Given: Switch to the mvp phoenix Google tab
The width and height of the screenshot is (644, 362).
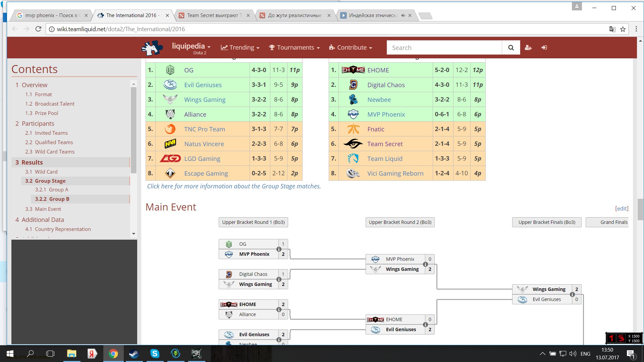Looking at the screenshot, I should click(x=51, y=15).
